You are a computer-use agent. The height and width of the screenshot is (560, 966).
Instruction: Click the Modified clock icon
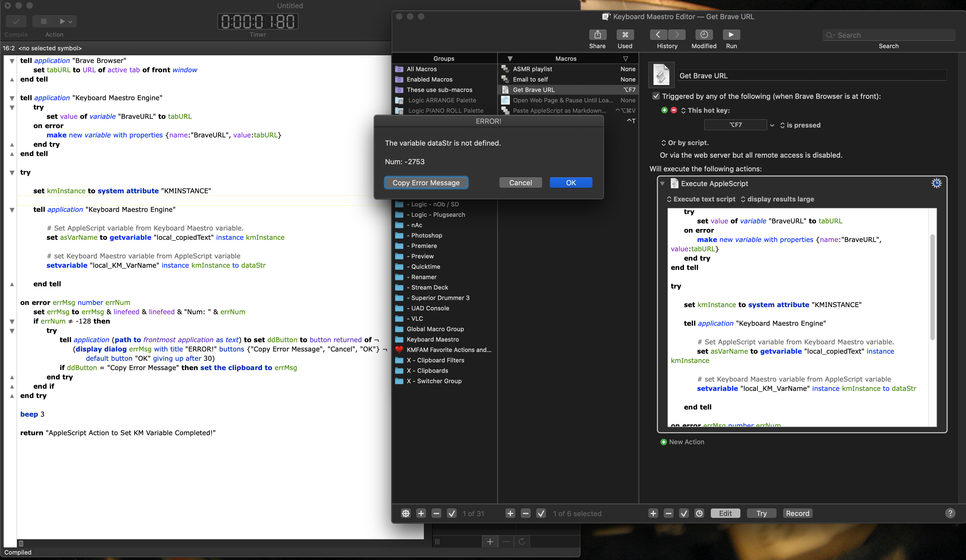pos(704,35)
